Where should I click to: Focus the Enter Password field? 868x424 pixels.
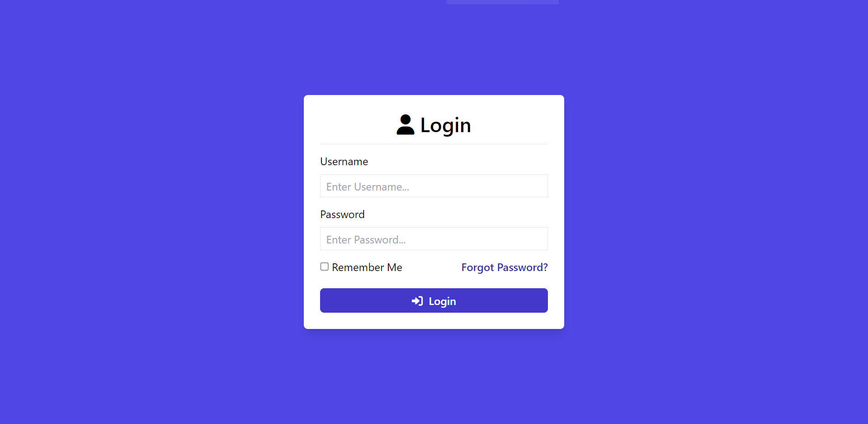pos(434,239)
